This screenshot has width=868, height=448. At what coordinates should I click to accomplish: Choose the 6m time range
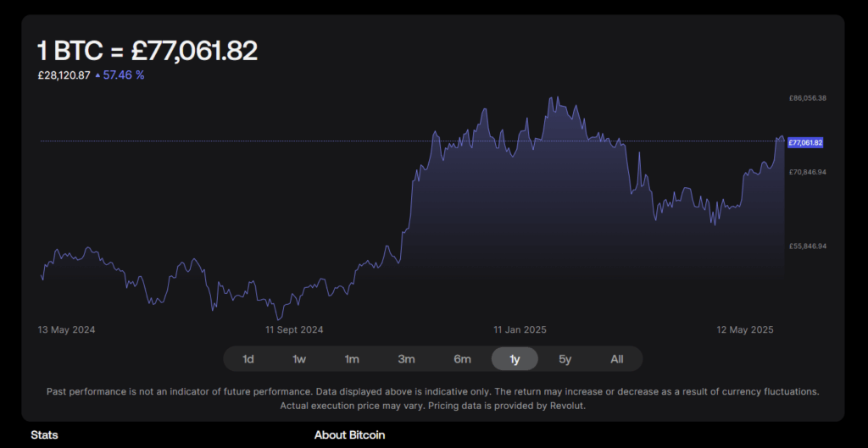coord(462,359)
